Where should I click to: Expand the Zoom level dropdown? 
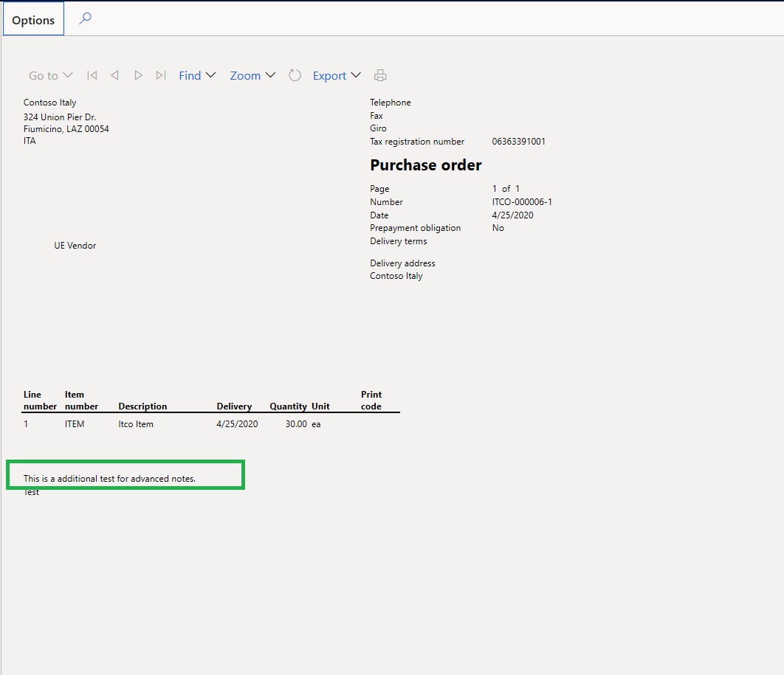252,75
